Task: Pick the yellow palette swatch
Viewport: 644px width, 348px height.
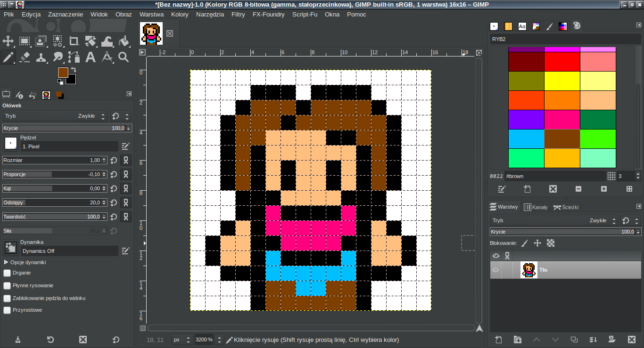Action: click(562, 81)
